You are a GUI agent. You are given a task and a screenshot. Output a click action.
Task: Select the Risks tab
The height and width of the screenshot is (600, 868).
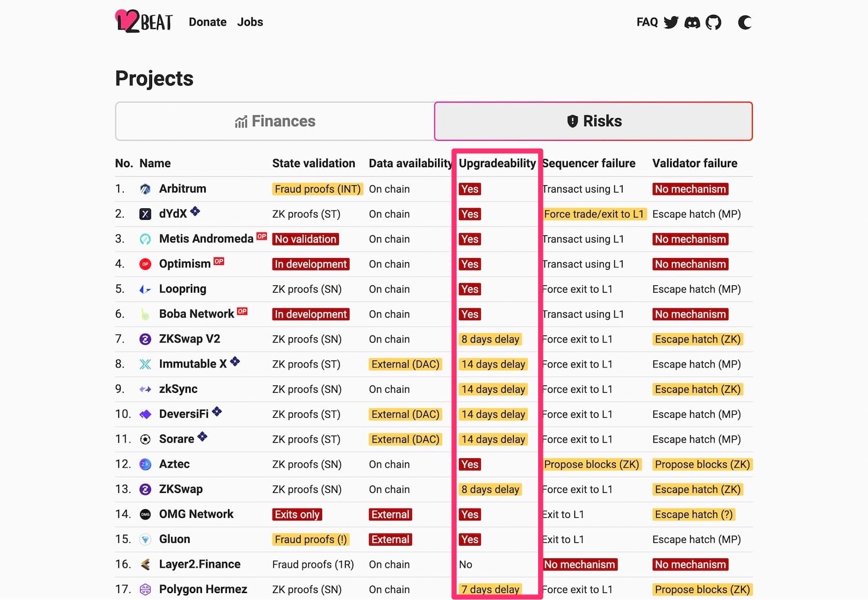(594, 122)
